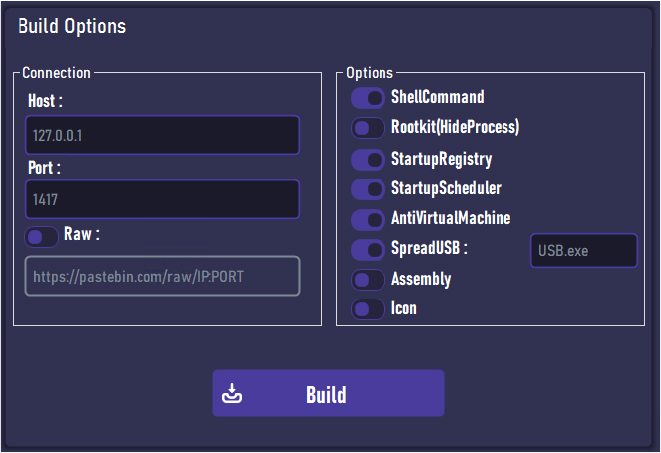Image resolution: width=661 pixels, height=453 pixels.
Task: Toggle the ShellCommand switch
Action: click(368, 98)
